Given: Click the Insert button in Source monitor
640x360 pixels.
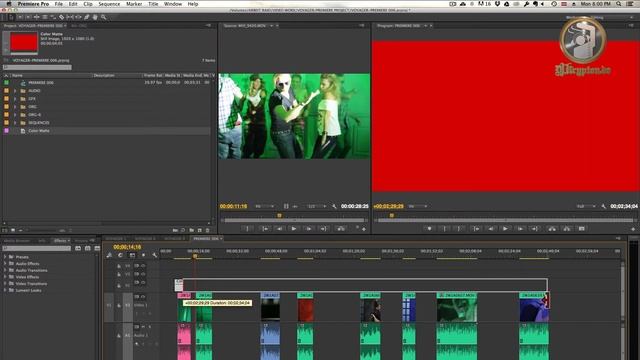Looking at the screenshot, I should [x=340, y=229].
